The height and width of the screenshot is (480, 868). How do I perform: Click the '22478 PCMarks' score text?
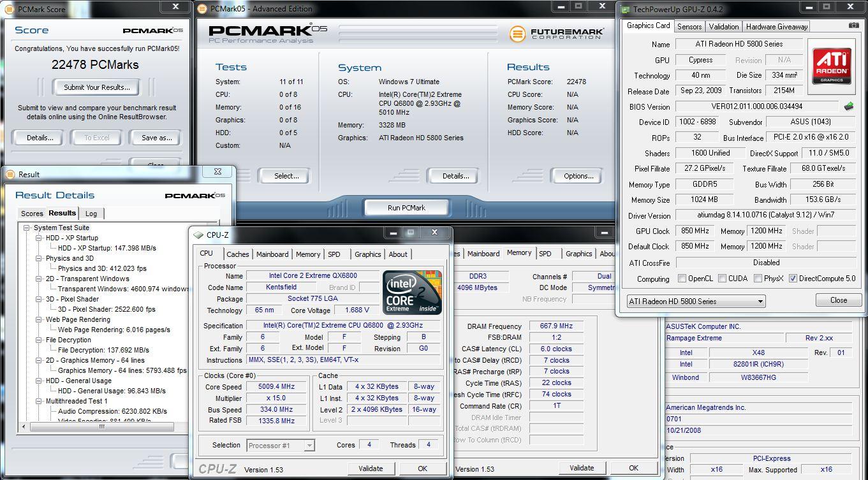click(x=95, y=64)
